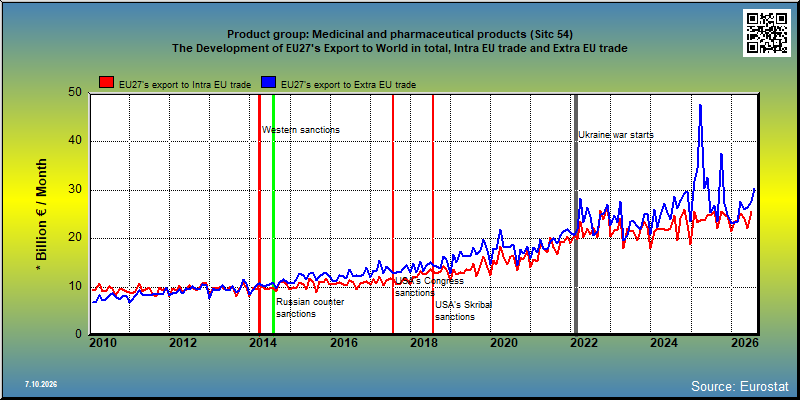This screenshot has width=800, height=400.
Task: Click the x-axis label 2012
Action: (x=183, y=343)
